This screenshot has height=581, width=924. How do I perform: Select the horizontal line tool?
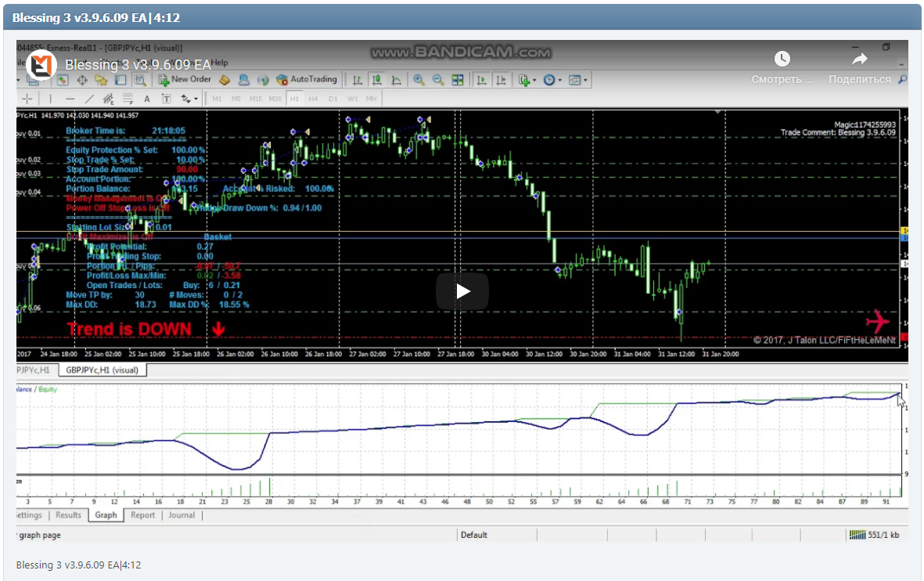(x=70, y=99)
